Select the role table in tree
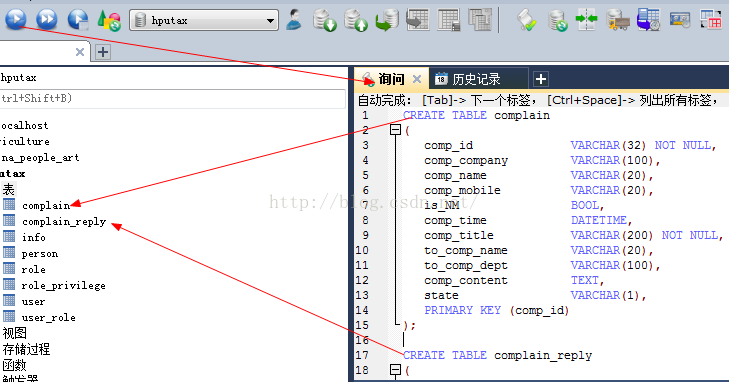 click(33, 270)
